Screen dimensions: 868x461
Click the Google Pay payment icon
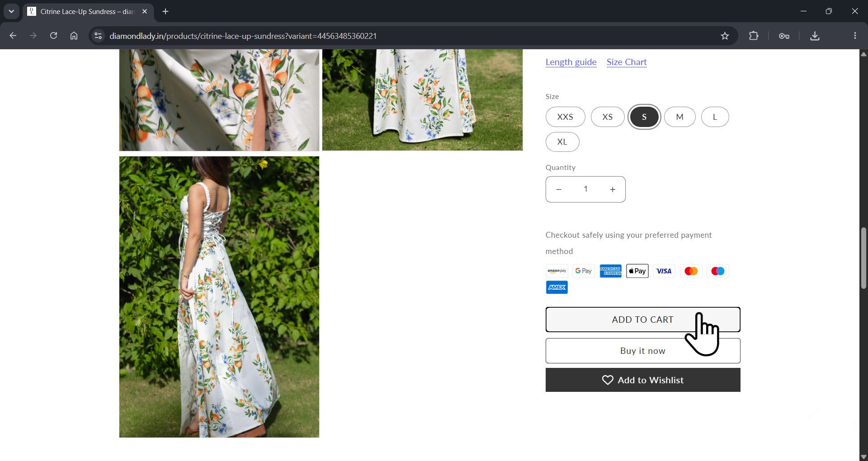click(584, 271)
